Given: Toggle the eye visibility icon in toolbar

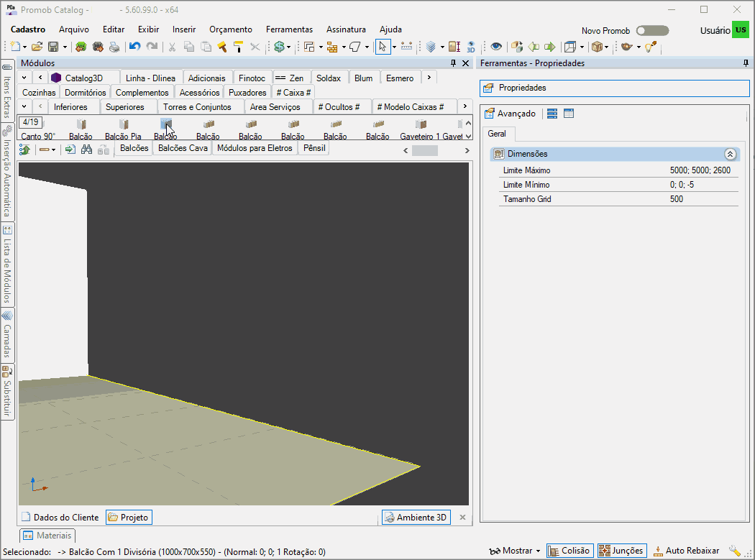Looking at the screenshot, I should [496, 47].
